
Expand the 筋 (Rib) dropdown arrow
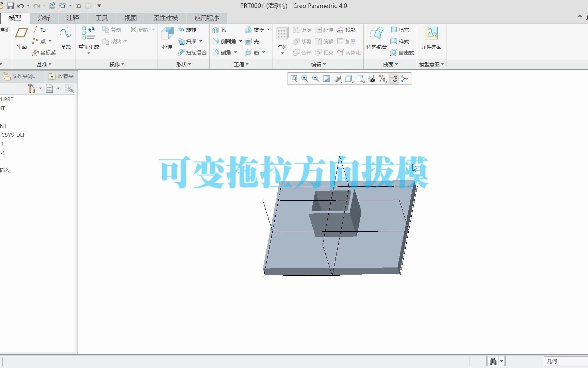(x=263, y=52)
